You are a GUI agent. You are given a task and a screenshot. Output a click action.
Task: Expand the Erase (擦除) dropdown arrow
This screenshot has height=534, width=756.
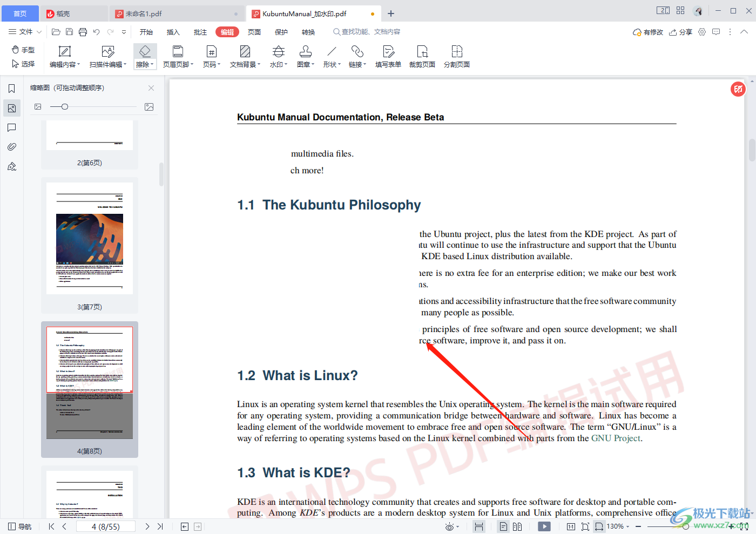click(x=152, y=64)
